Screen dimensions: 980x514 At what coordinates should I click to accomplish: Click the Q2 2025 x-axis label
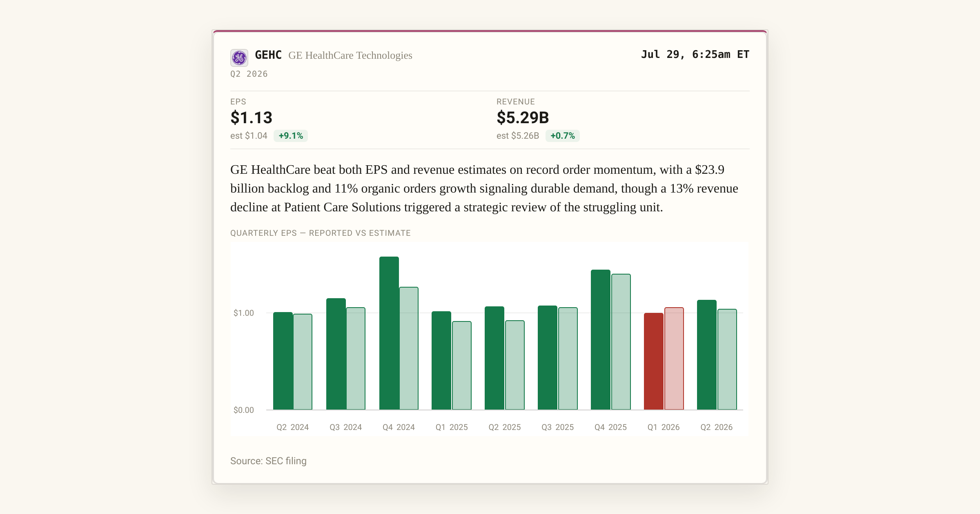point(505,427)
